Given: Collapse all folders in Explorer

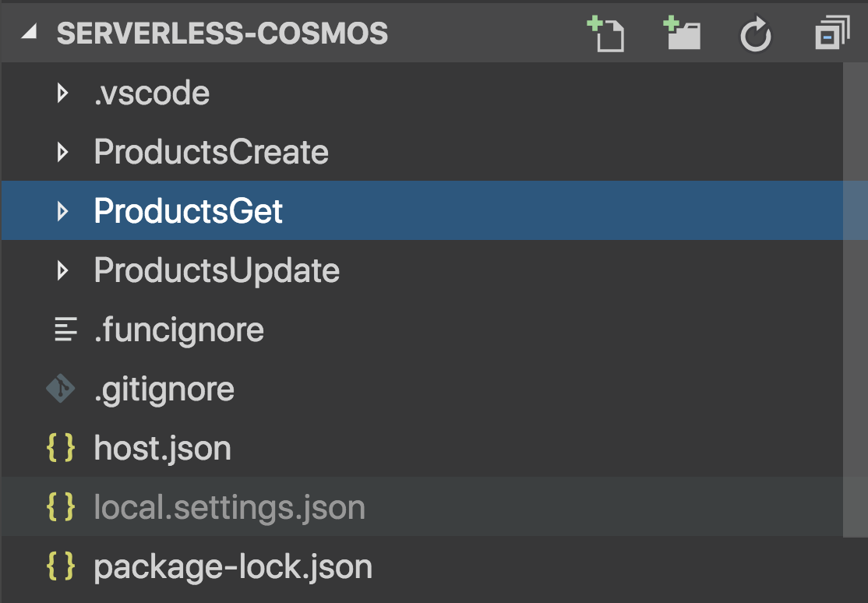Looking at the screenshot, I should [x=831, y=35].
